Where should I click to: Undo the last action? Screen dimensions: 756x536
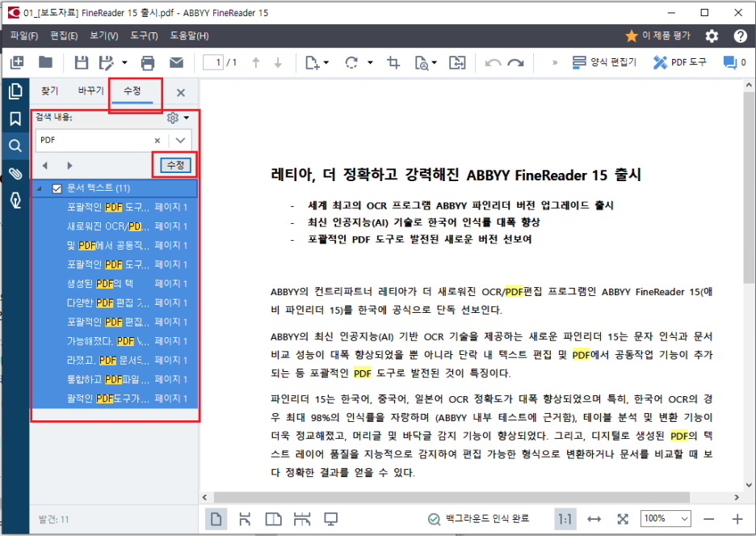coord(493,63)
